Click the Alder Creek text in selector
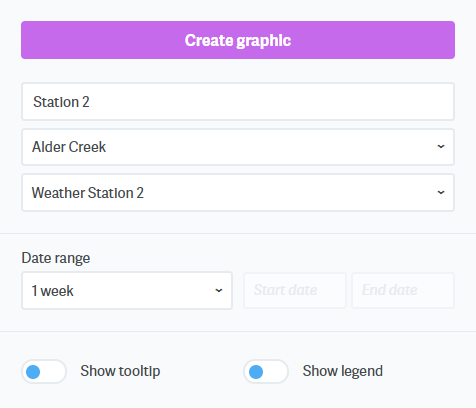 69,147
